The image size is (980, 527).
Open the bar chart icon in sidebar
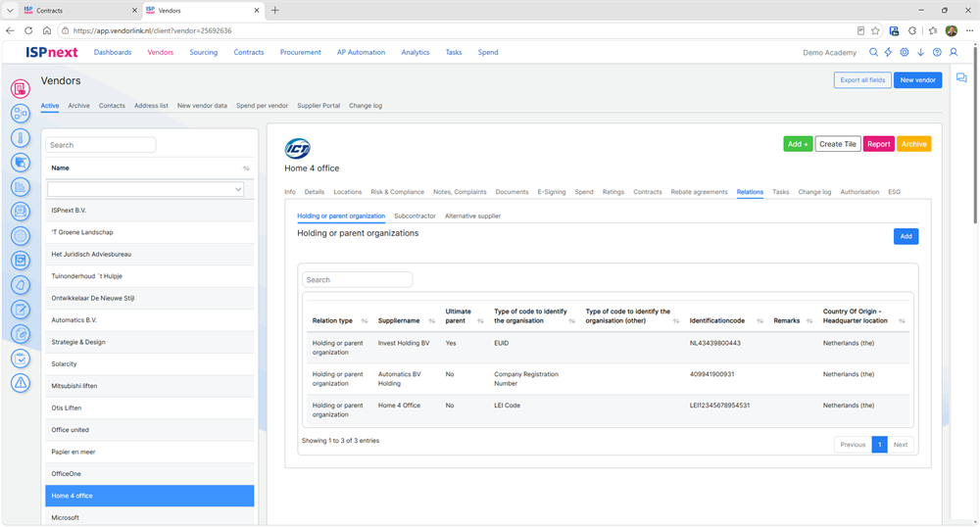point(20,187)
